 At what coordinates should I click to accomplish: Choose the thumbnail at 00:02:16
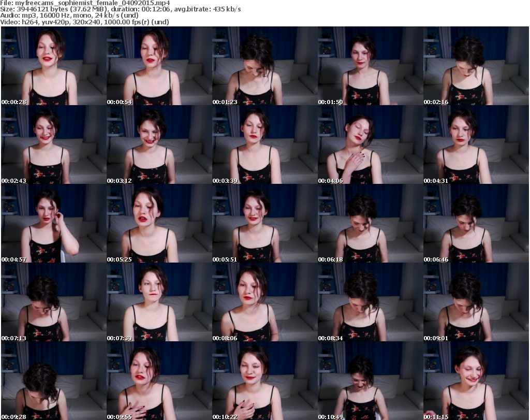tap(476, 66)
